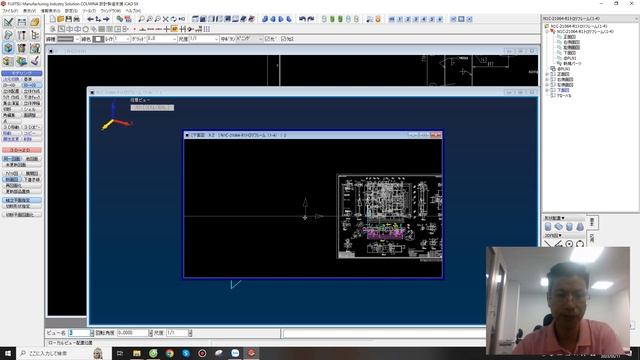Click the Redo arrow icon
The image size is (640, 360).
(x=311, y=19)
